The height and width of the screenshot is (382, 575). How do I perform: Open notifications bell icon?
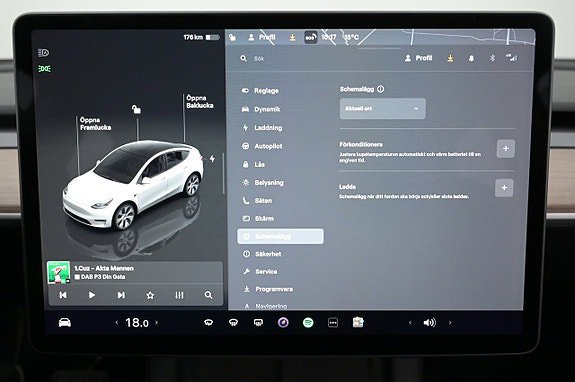[472, 58]
